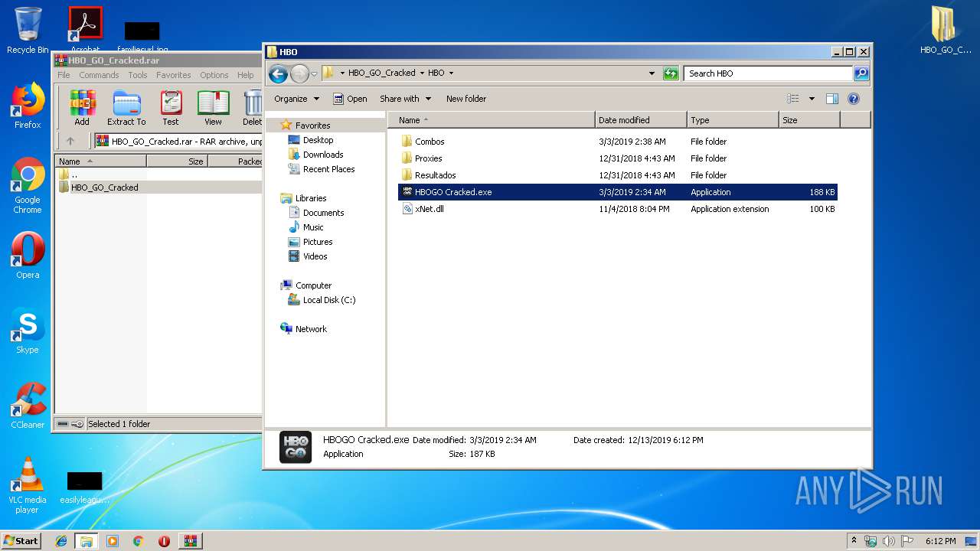
Task: Select the Combos folder
Action: tap(618, 142)
